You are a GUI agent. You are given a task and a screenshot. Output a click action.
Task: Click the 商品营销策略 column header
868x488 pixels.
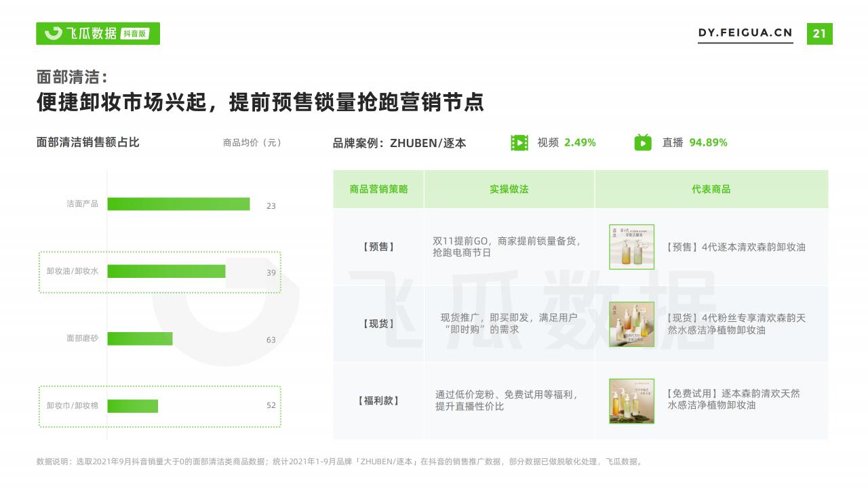pyautogui.click(x=378, y=189)
